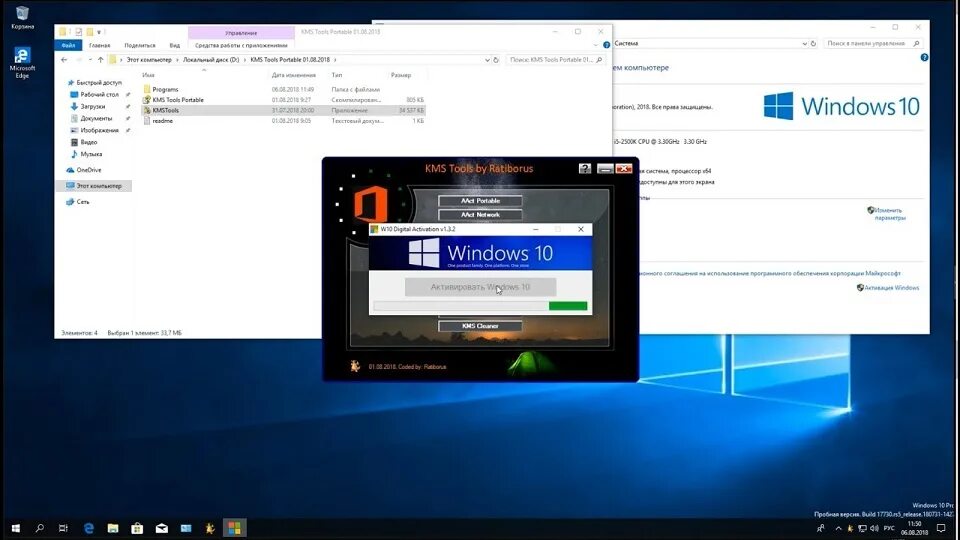Open the Файл menu in Explorer
Viewport: 960px width, 540px height.
click(x=68, y=45)
